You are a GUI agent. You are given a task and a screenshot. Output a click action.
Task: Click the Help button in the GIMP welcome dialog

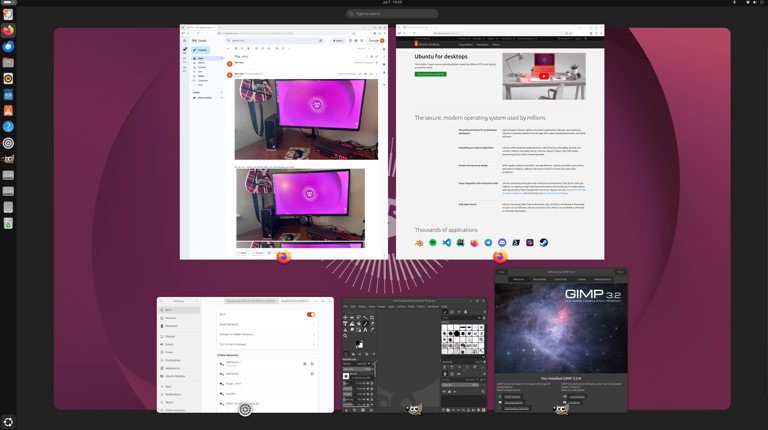502,272
